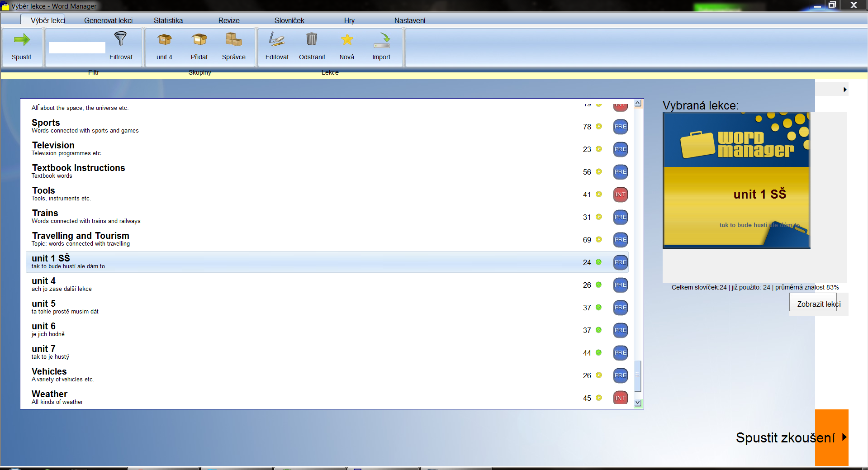The height and width of the screenshot is (470, 868).
Task: Select the unit 4 lesson title in list
Action: pos(43,281)
